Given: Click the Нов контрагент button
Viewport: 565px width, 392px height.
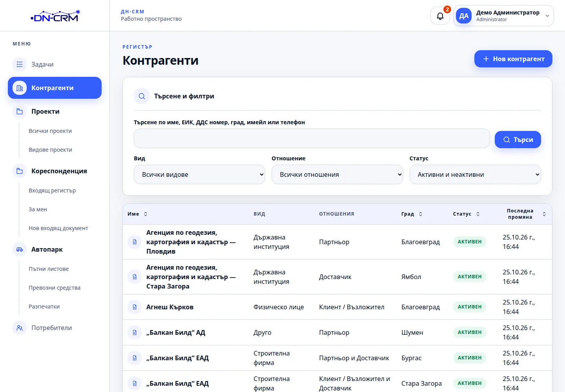Looking at the screenshot, I should tap(513, 59).
